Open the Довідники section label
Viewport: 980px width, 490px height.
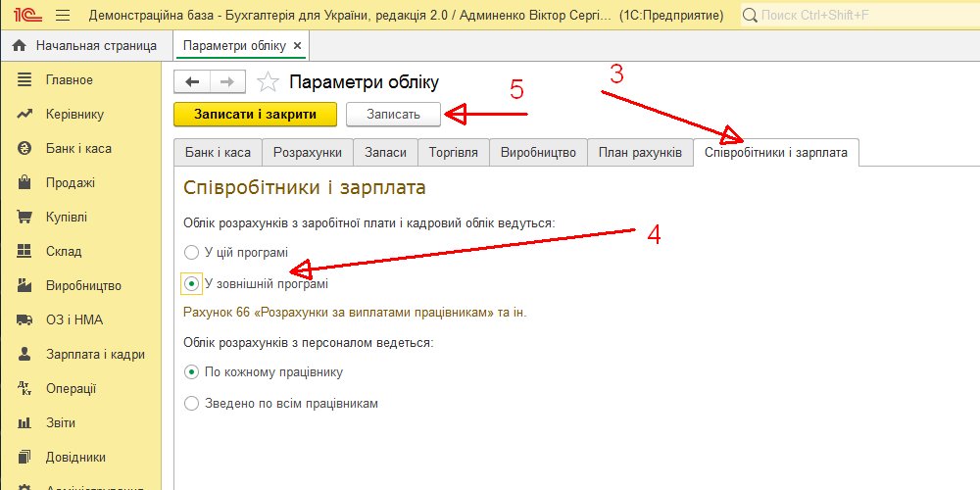coord(75,458)
